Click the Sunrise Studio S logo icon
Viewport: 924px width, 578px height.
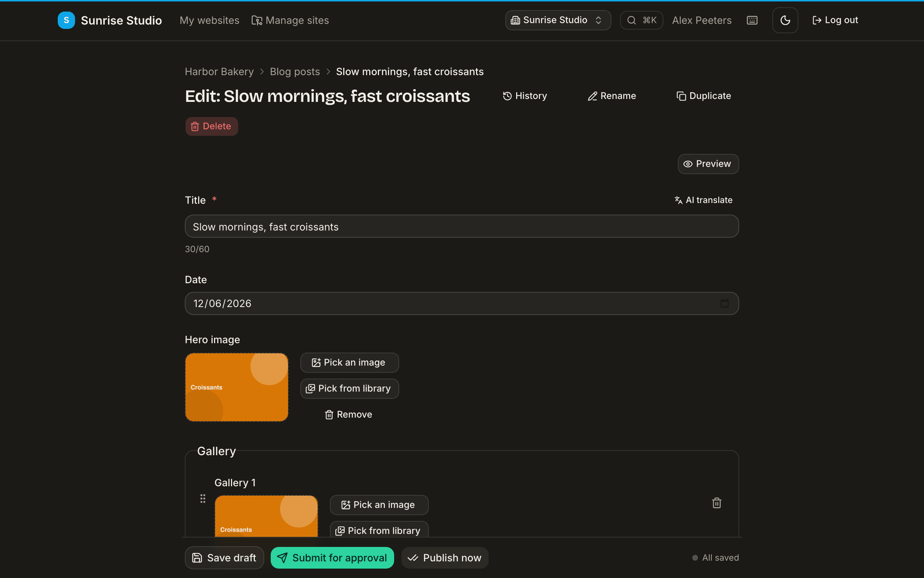click(66, 20)
